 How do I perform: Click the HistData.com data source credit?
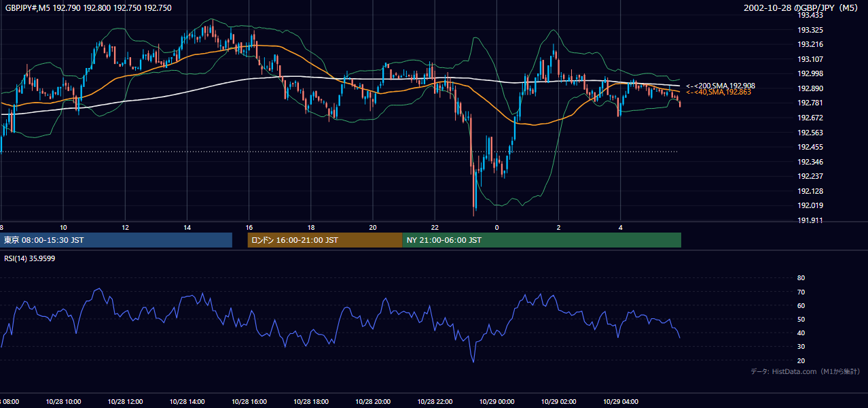[x=806, y=371]
